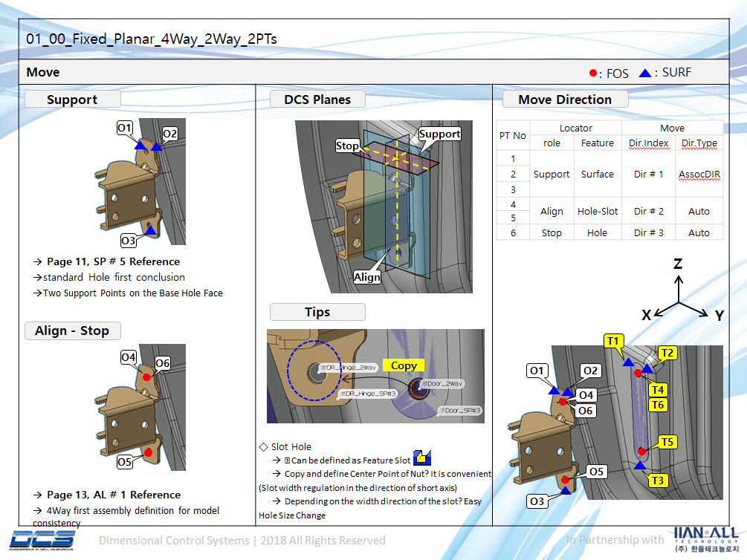Click the yellow Copy button
The image size is (747, 560).
(x=404, y=365)
